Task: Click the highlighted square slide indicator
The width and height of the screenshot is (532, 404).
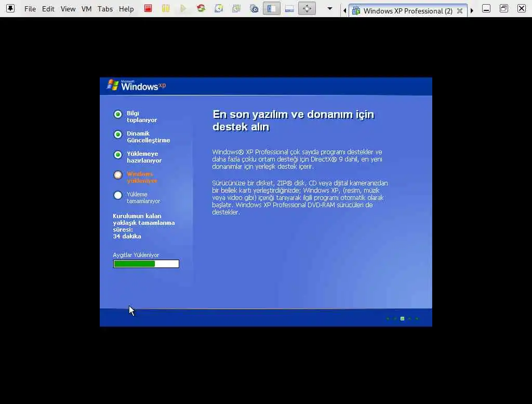Action: (402, 318)
